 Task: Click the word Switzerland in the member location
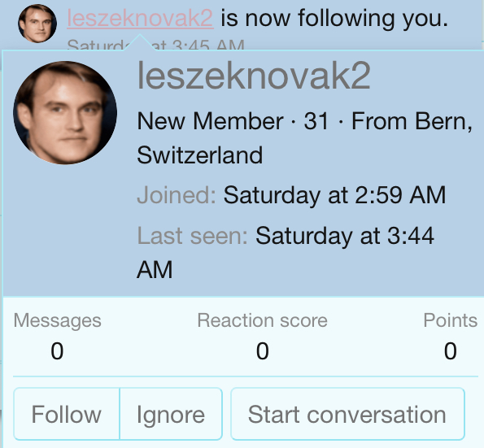[200, 155]
